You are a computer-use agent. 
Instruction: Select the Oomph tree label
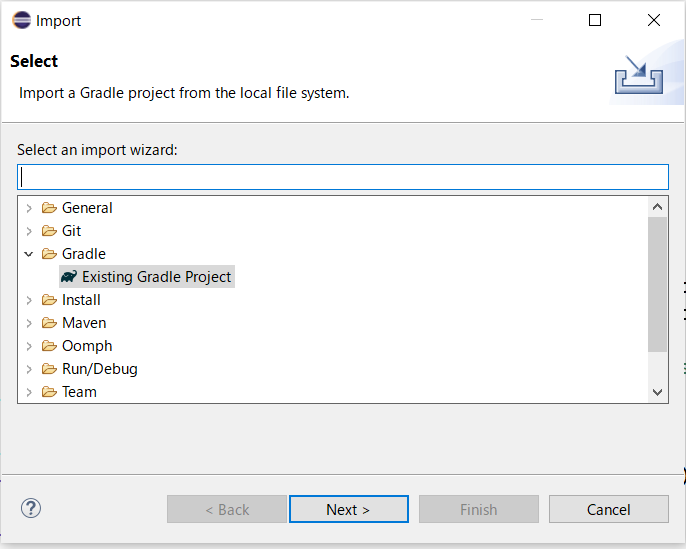pos(87,346)
